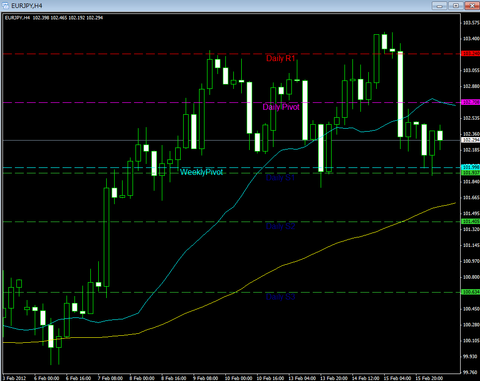The height and width of the screenshot is (381, 480).
Task: Click the magenta 102.706 price tag
Action: pyautogui.click(x=471, y=102)
